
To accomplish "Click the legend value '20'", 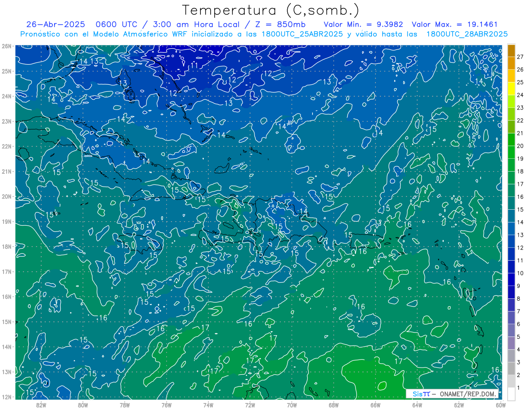I will pos(520,146).
